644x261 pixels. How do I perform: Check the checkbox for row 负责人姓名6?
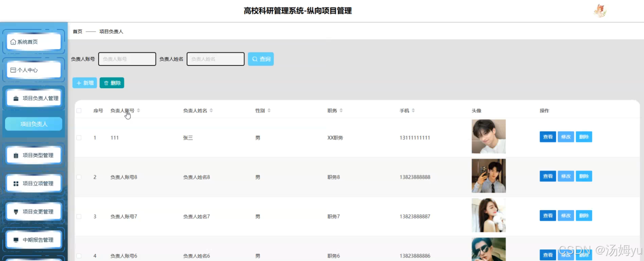(79, 256)
